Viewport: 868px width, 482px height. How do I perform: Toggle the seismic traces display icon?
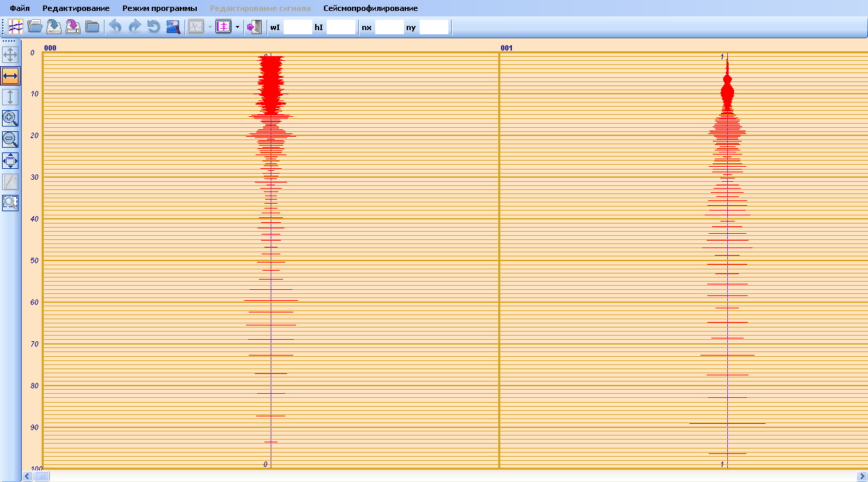(16, 27)
